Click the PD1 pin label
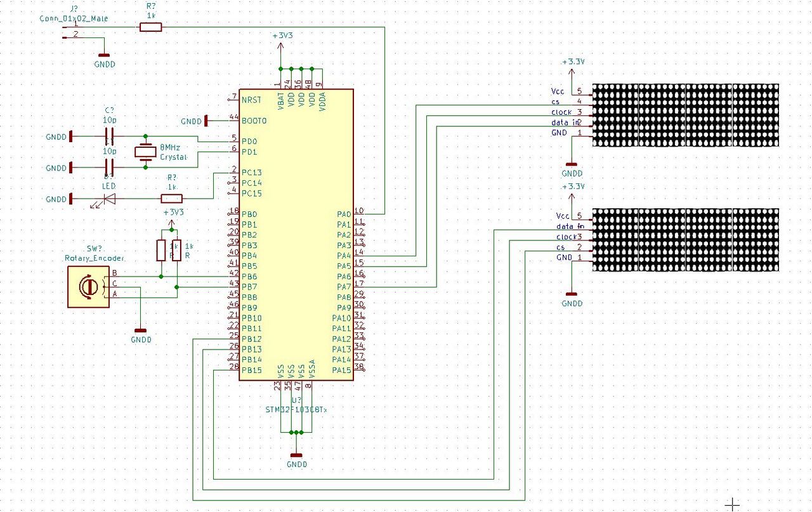This screenshot has height=512, width=812. 249,152
